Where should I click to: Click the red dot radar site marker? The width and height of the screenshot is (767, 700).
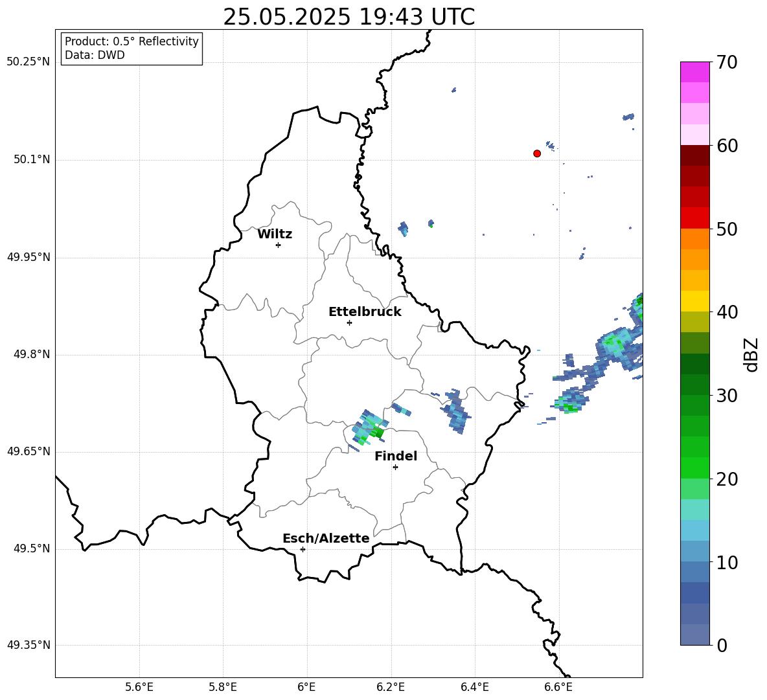(x=537, y=153)
